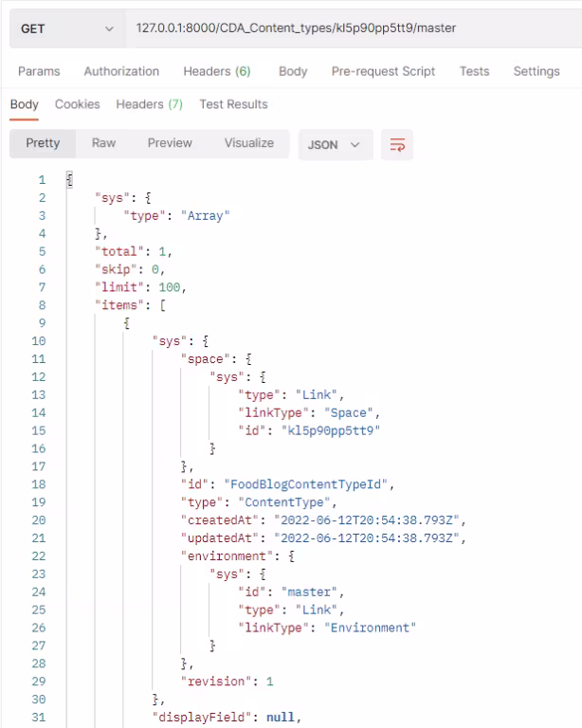Image resolution: width=582 pixels, height=728 pixels.
Task: Switch to the Tests tab
Action: 474,71
